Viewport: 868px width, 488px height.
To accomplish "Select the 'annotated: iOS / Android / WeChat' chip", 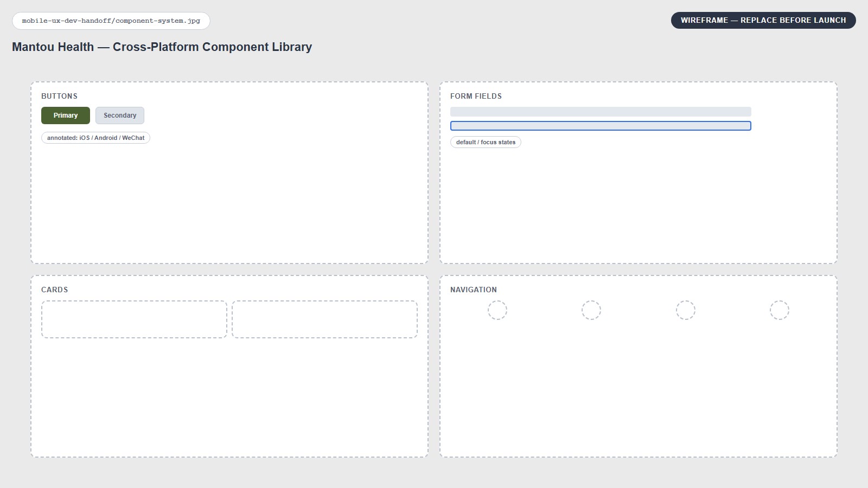I will [x=95, y=138].
